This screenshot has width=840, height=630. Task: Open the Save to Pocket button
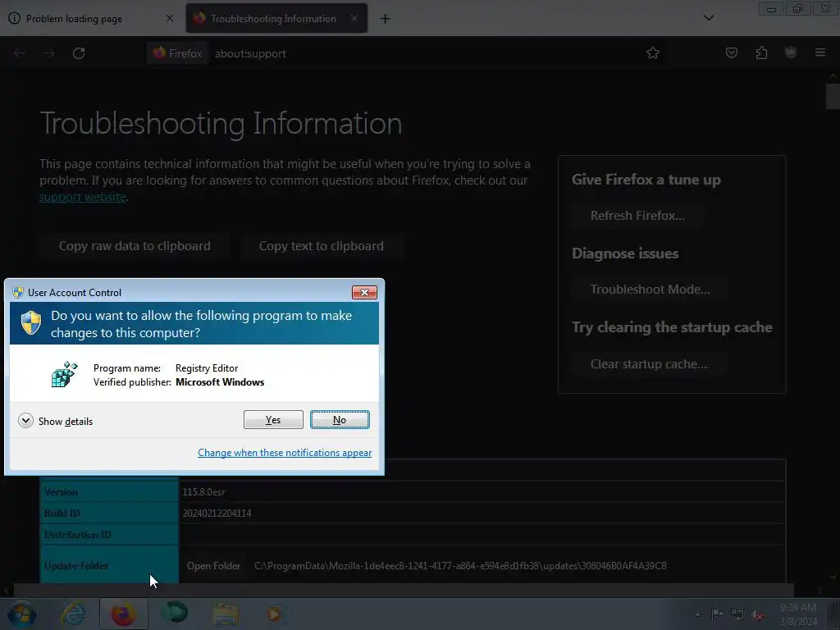(731, 53)
